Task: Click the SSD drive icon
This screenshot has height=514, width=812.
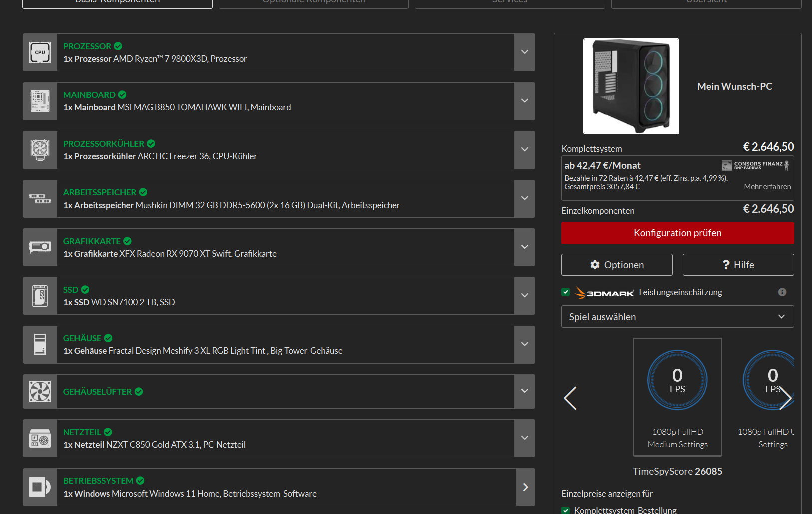Action: pyautogui.click(x=40, y=296)
